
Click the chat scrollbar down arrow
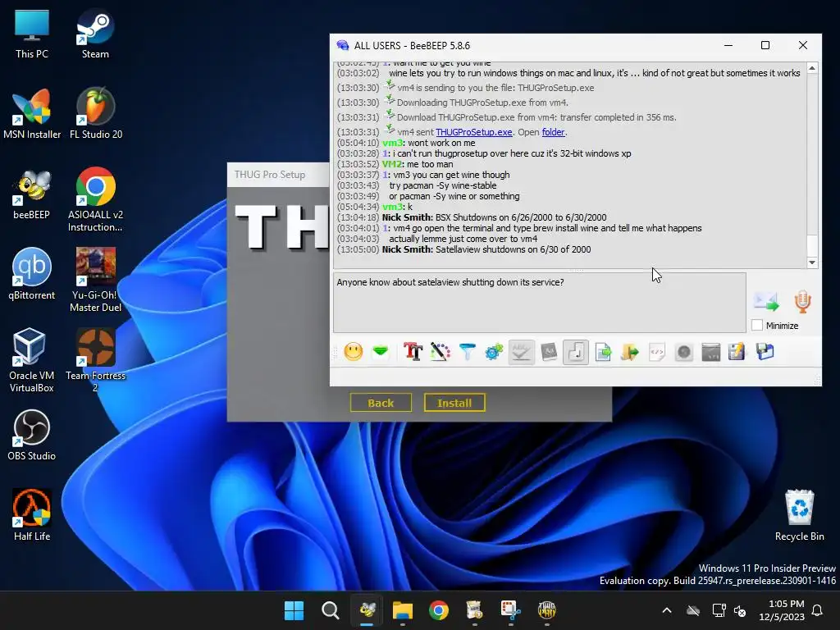click(812, 262)
